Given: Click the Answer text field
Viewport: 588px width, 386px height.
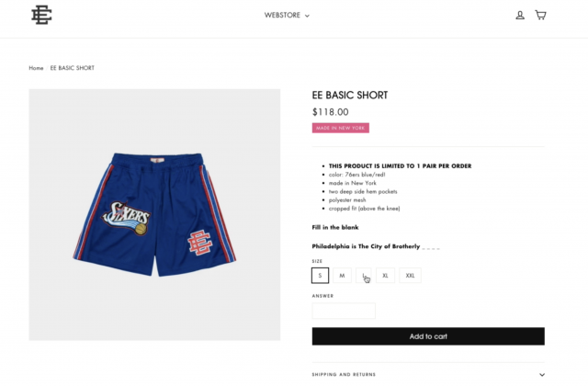Looking at the screenshot, I should tap(344, 311).
